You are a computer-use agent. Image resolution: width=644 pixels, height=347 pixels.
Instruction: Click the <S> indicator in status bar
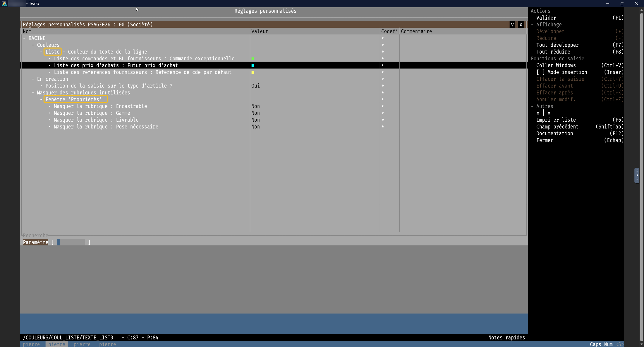[619, 344]
